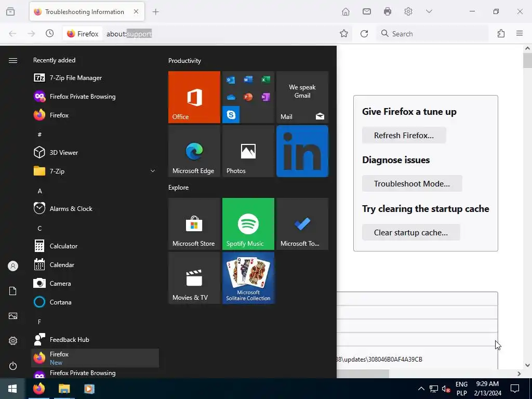The width and height of the screenshot is (532, 399).
Task: Expand the titlebar overflow chevron
Action: 429,11
